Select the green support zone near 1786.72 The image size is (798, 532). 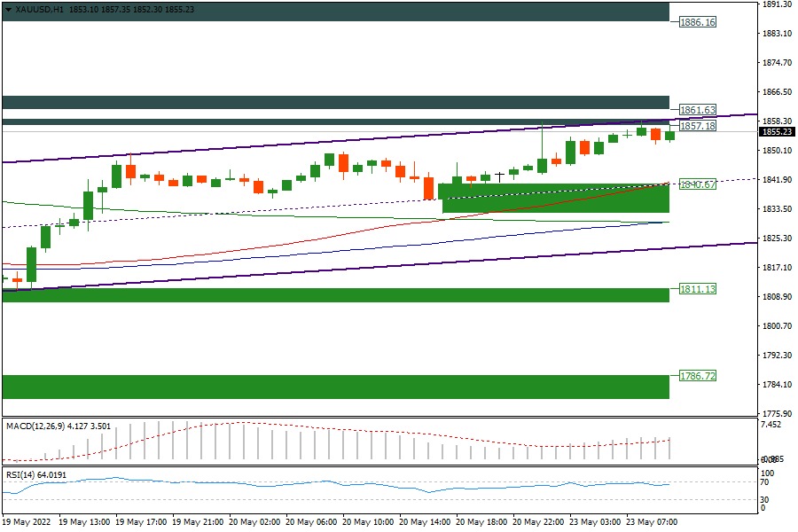tap(335, 387)
